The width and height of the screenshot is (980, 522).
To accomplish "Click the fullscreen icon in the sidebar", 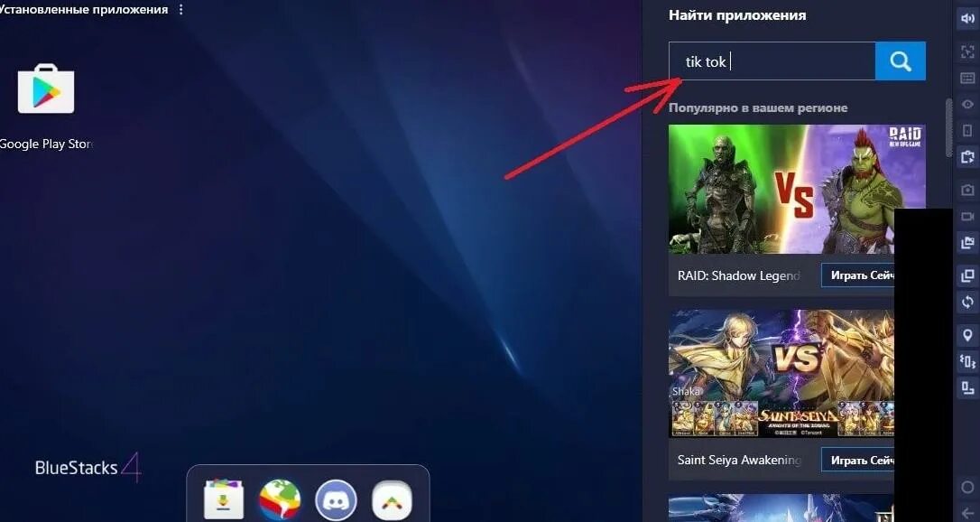I will coord(966,51).
